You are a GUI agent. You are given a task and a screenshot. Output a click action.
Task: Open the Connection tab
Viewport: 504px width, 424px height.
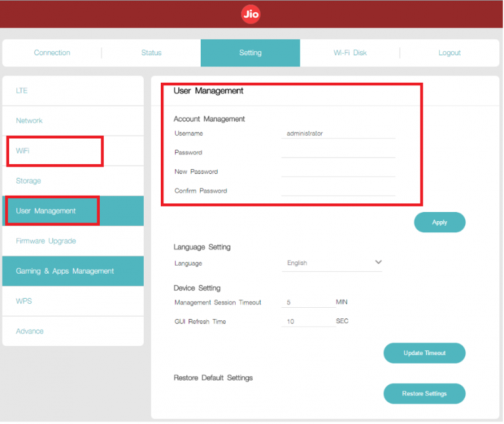52,53
